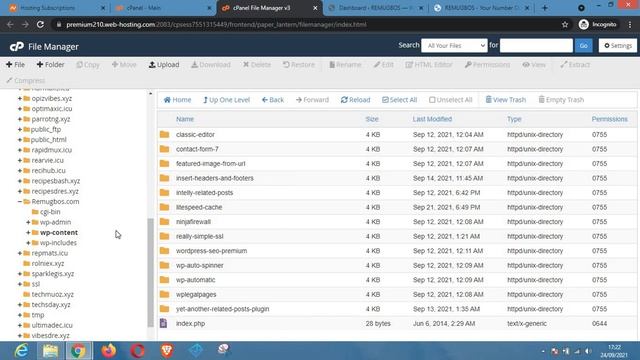Go to the Home directory
Screen dimensions: 640x360
coord(177,100)
